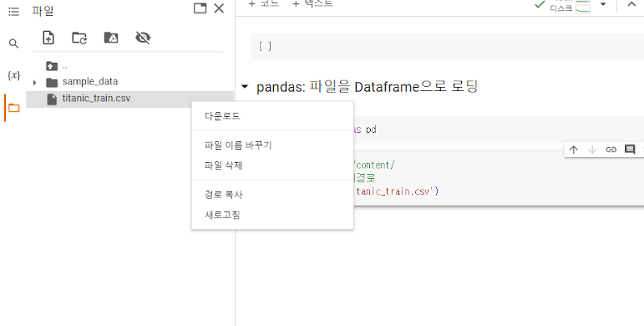Add a comment to cell icon
Image resolution: width=644 pixels, height=326 pixels.
(630, 150)
